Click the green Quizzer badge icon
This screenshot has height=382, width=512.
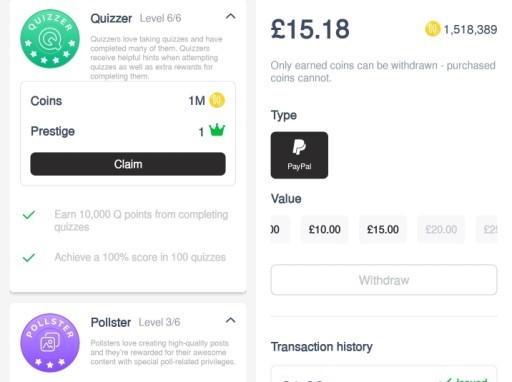50,39
